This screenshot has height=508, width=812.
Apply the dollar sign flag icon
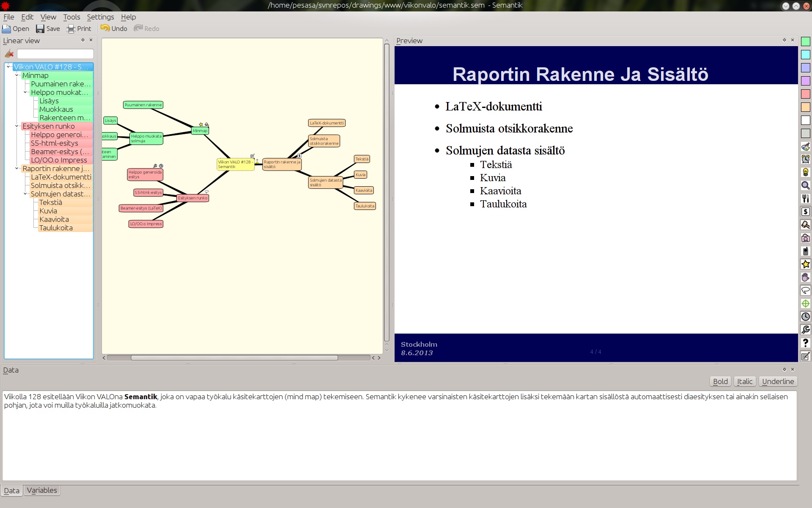pyautogui.click(x=805, y=212)
